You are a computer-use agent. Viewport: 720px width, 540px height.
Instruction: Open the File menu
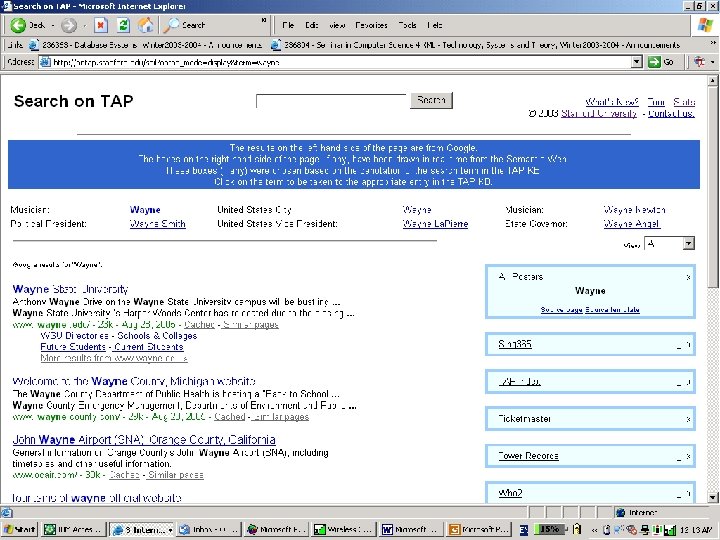pos(288,25)
